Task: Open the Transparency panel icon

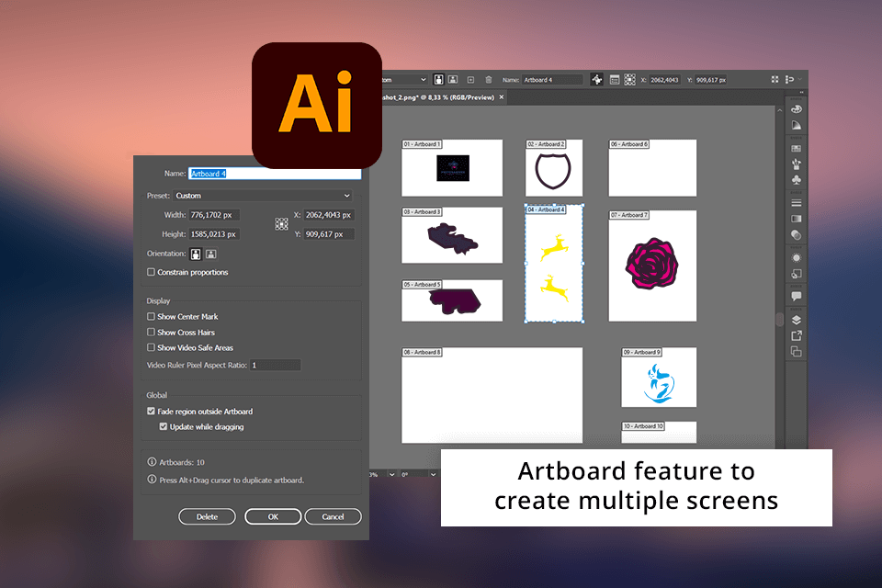Action: pos(796,234)
